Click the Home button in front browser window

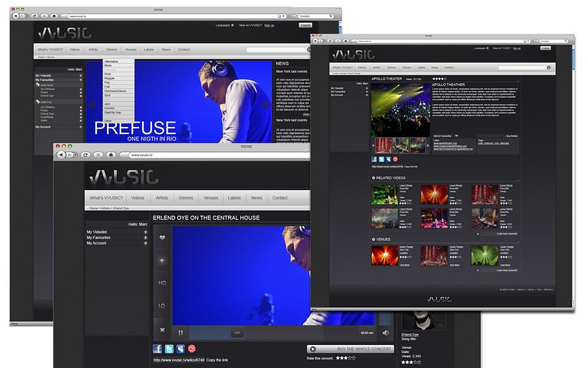[x=110, y=154]
